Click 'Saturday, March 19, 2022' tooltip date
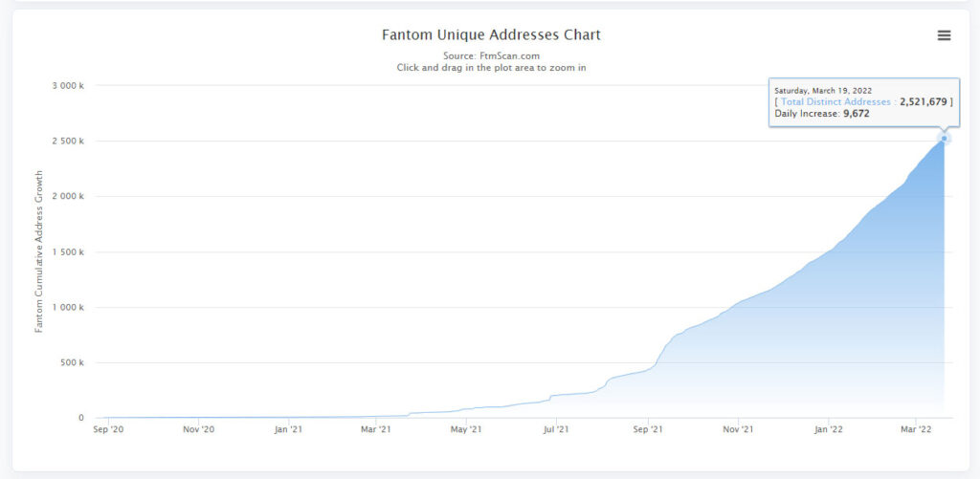This screenshot has width=980, height=479. 823,91
